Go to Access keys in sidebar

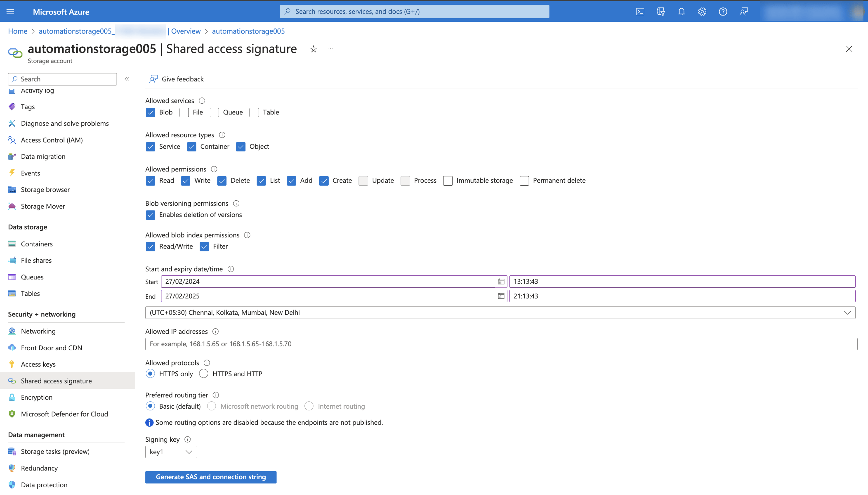[38, 364]
